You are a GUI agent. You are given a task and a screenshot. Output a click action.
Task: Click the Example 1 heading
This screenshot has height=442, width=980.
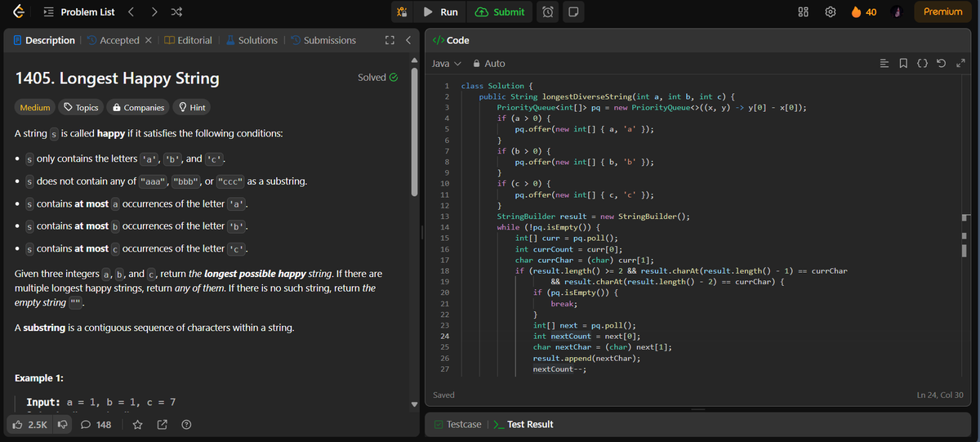40,378
